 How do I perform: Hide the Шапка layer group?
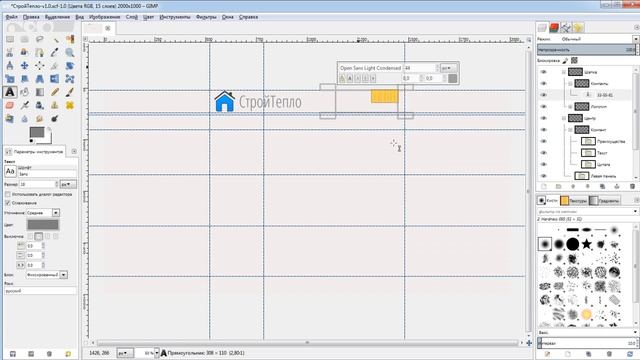click(x=543, y=72)
